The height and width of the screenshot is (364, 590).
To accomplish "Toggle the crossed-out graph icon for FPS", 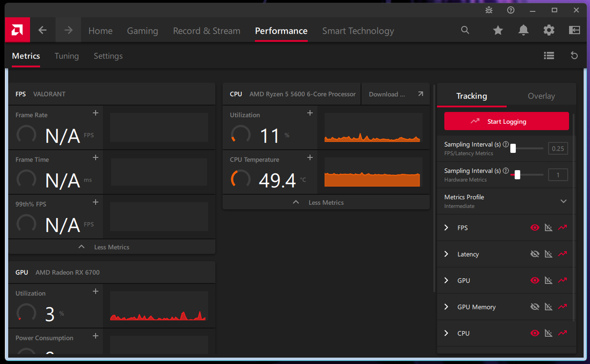I will coord(549,227).
